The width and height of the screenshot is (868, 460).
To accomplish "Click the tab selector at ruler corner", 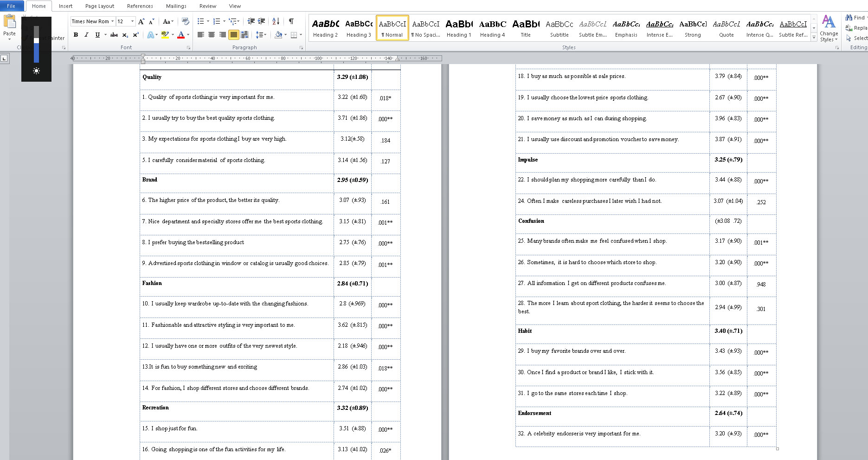I will [4, 58].
